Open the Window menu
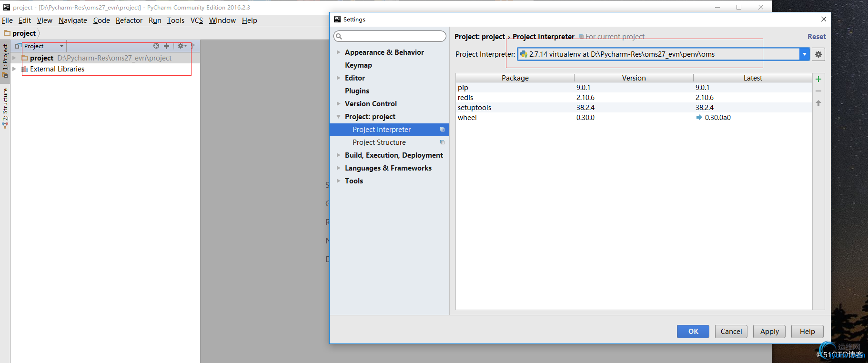Screen dimensions: 868x363 (222, 20)
